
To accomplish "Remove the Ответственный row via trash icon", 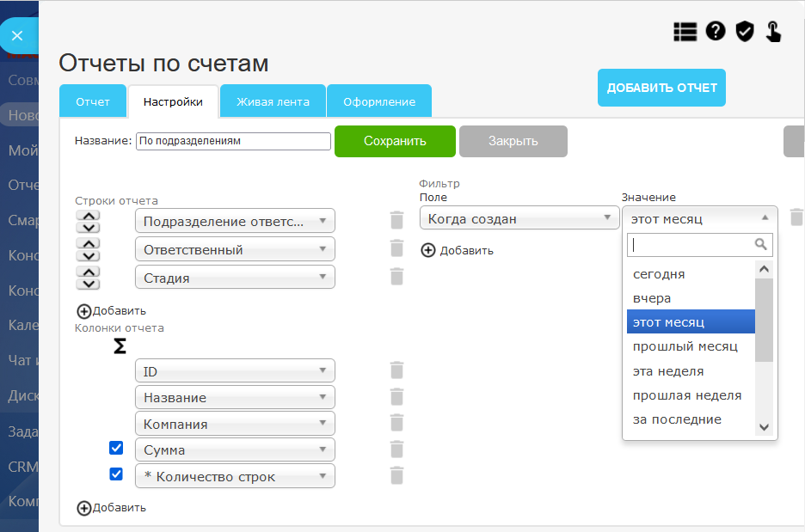I will tap(396, 248).
